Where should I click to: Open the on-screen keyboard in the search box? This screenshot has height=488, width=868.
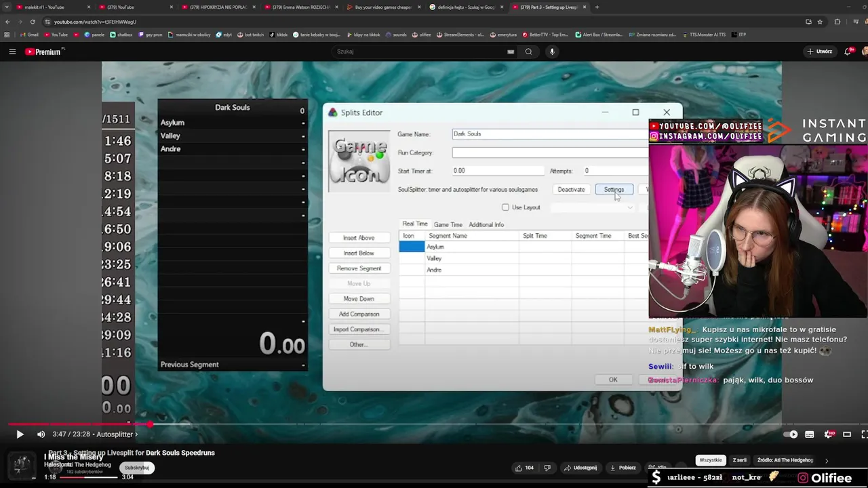[x=511, y=52]
